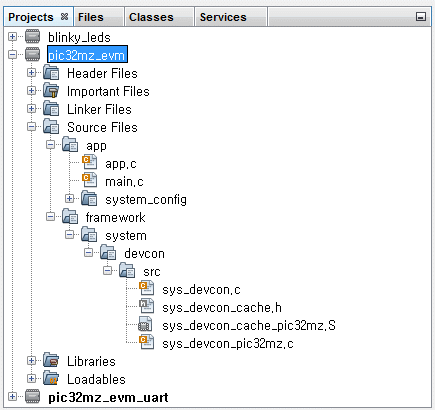Viewport: 435px width, 410px height.
Task: Collapse the app folder node
Action: (50, 144)
